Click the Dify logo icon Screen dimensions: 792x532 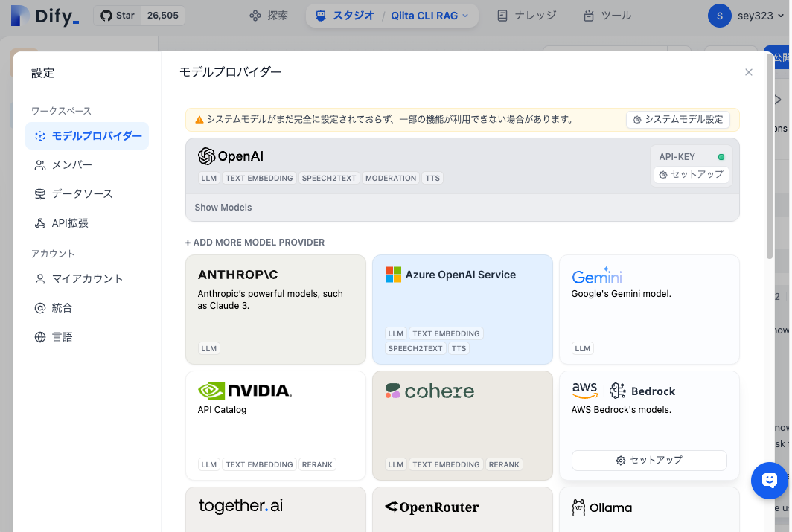point(20,16)
